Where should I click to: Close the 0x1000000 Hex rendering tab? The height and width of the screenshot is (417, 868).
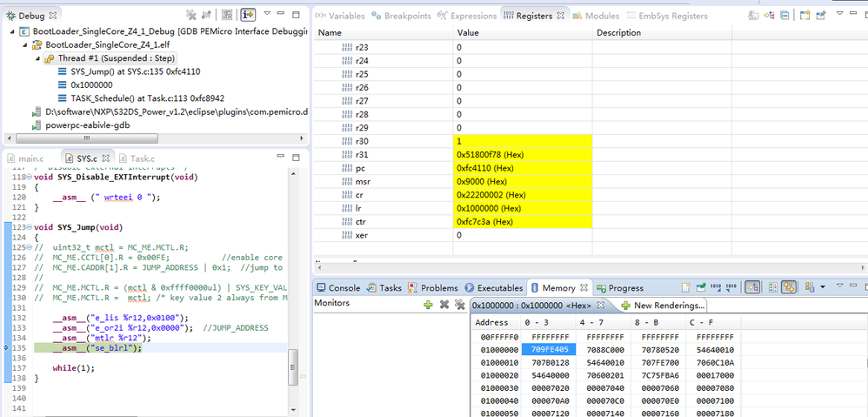[601, 306]
